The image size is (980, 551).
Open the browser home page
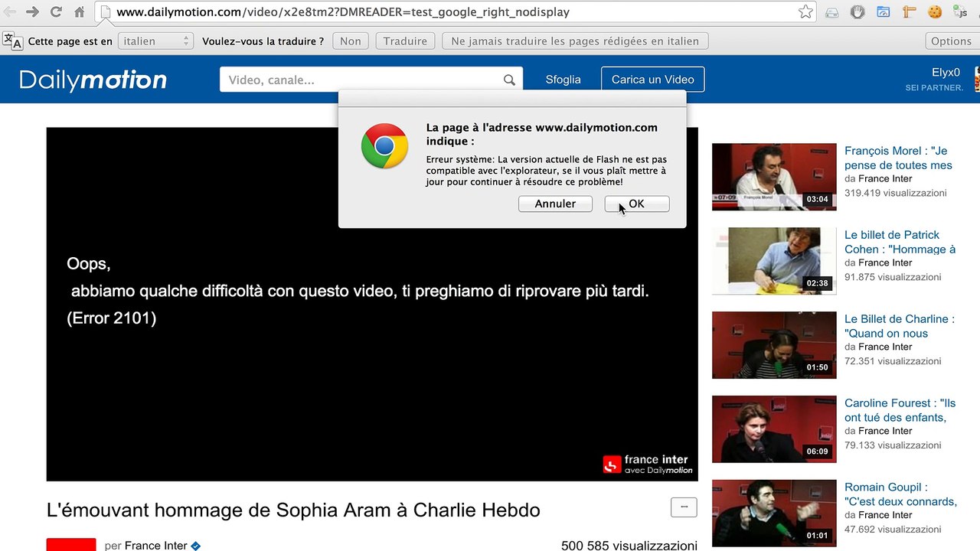80,12
